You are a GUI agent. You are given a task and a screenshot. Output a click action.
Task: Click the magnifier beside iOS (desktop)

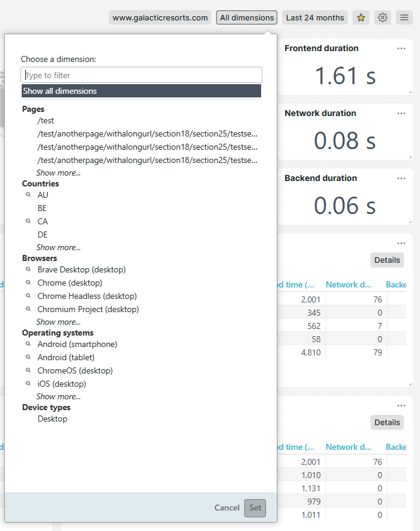pyautogui.click(x=27, y=383)
